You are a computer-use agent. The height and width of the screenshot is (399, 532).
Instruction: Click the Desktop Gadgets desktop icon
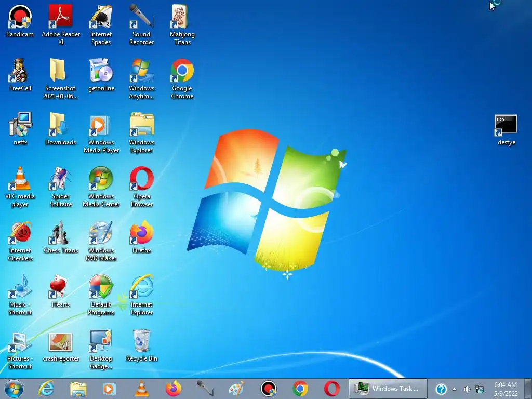101,349
